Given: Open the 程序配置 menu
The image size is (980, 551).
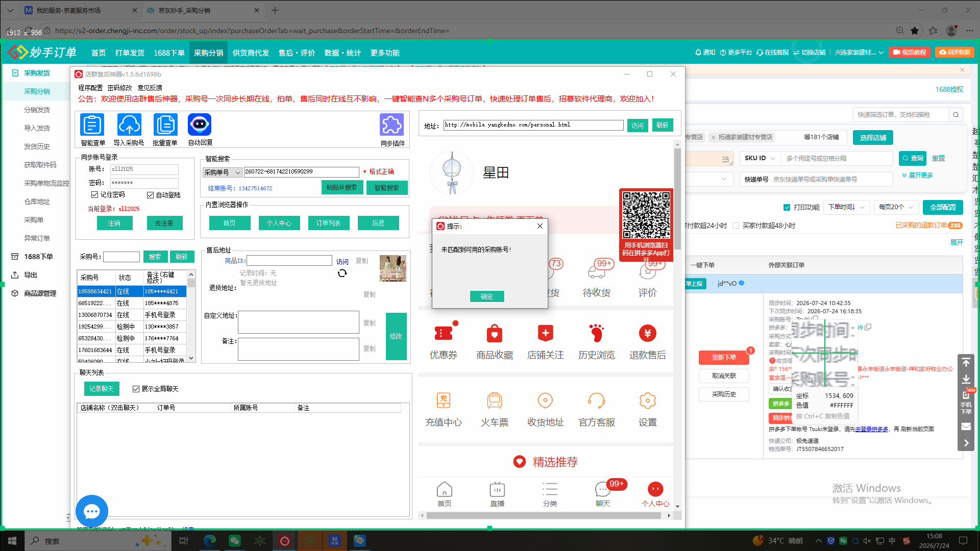Looking at the screenshot, I should point(90,88).
